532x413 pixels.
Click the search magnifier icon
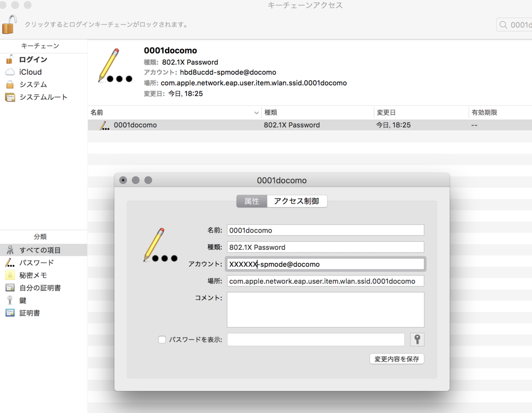[x=503, y=25]
